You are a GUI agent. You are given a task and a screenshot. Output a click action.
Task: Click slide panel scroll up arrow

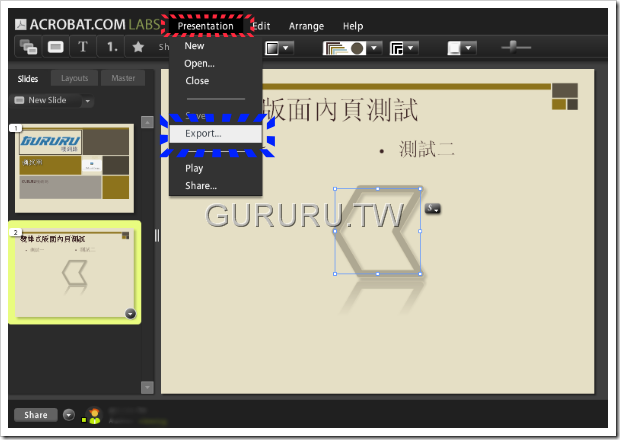click(x=147, y=122)
